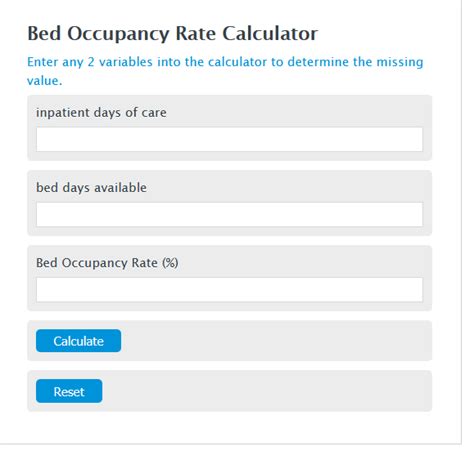Viewport: 474px width, 451px height.
Task: Click the word "missing" in blue text
Action: [400, 62]
